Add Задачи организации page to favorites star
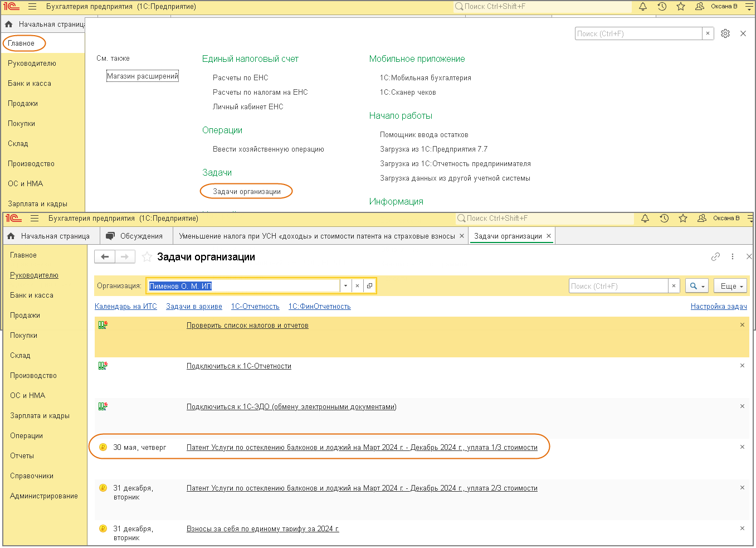This screenshot has width=756, height=548. (x=147, y=257)
